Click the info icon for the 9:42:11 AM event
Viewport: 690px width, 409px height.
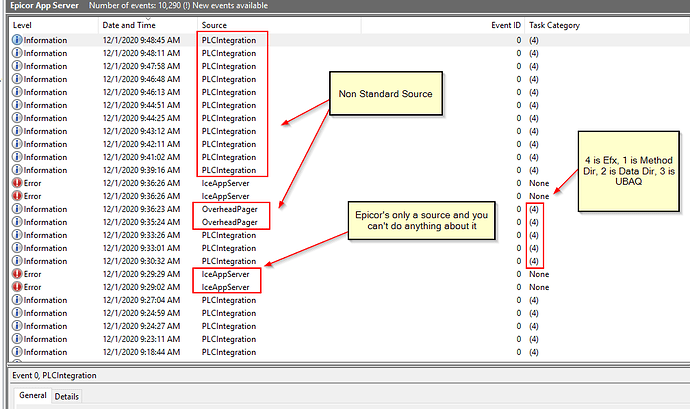(x=17, y=144)
